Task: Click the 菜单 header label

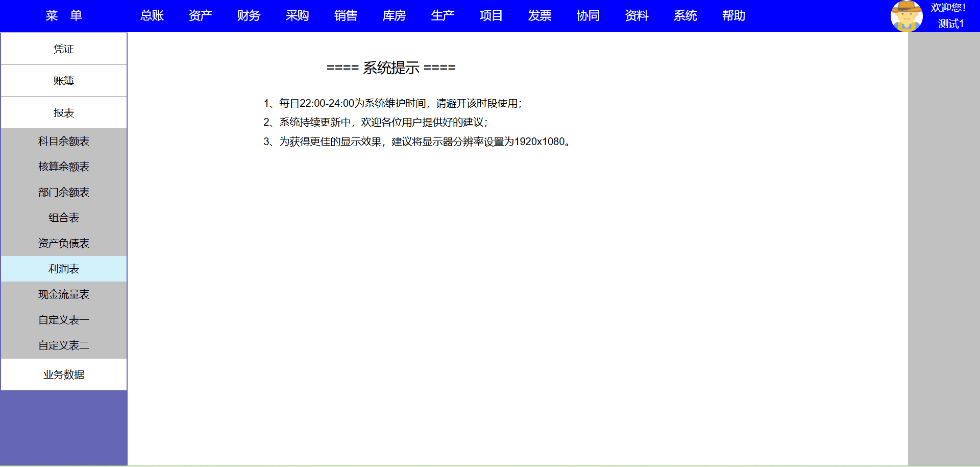Action: point(64,16)
